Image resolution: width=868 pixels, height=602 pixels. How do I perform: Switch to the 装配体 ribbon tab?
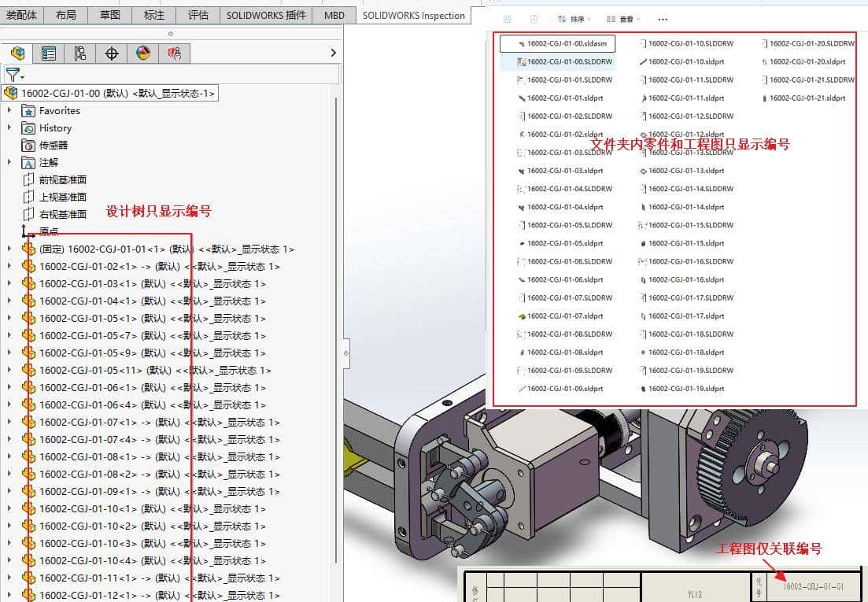(x=21, y=13)
